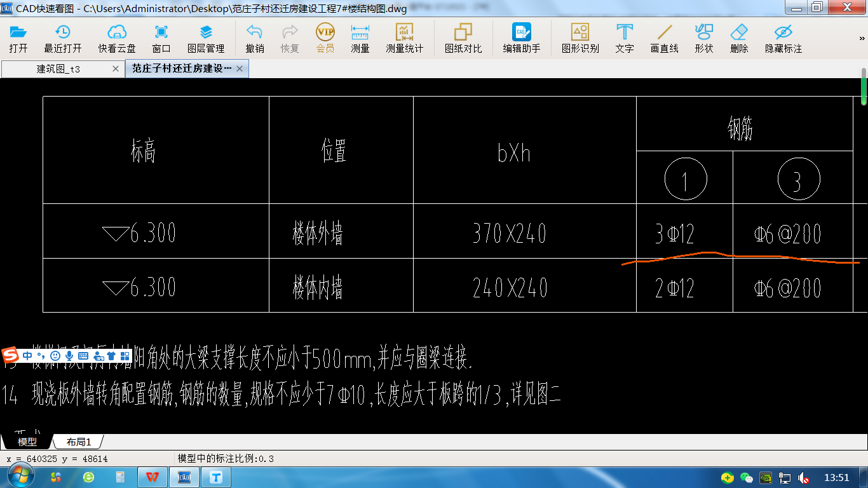Select the 画直线 draw line tool
The height and width of the screenshot is (488, 868).
tap(665, 38)
